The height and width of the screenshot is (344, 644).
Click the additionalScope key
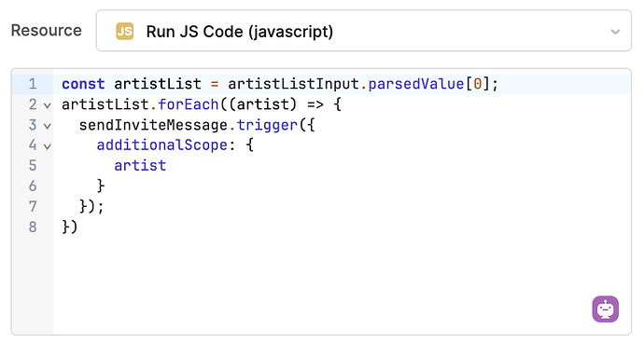[161, 145]
